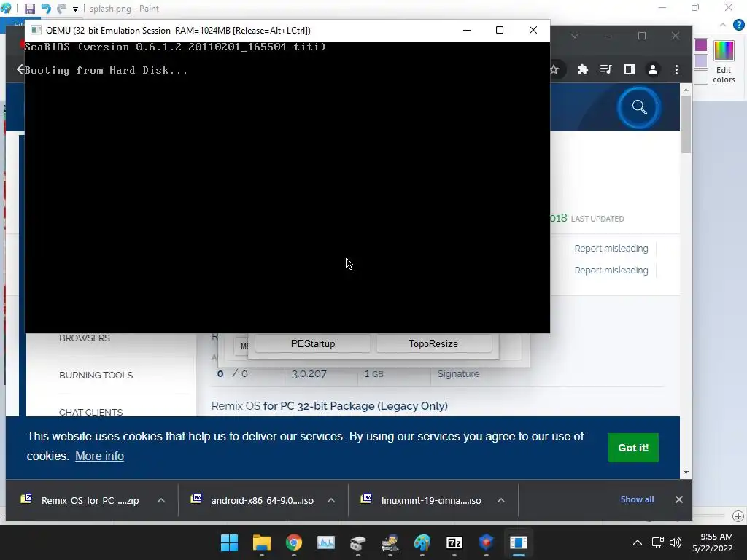The image size is (747, 560).
Task: Open the network tray icon
Action: [x=657, y=542]
